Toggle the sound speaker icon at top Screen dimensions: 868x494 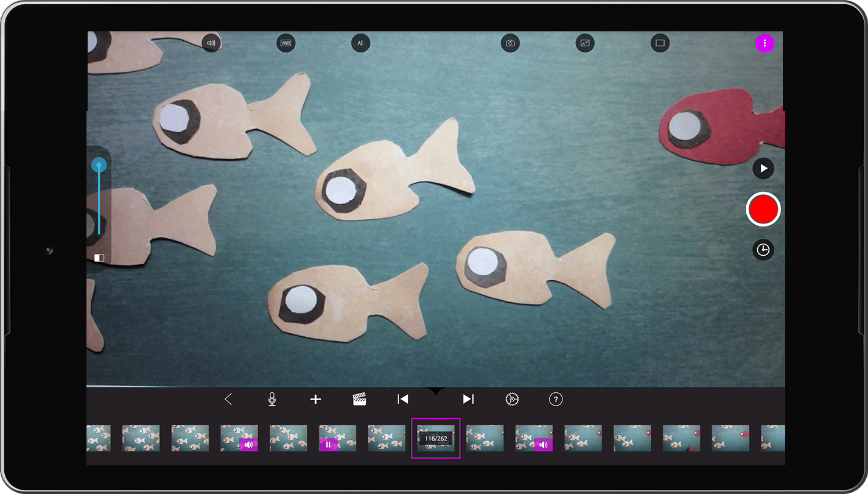coord(211,43)
